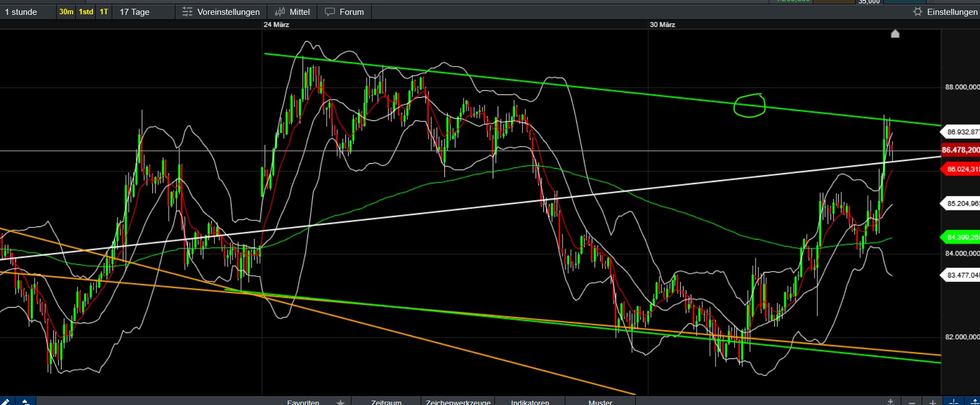Image resolution: width=980 pixels, height=405 pixels.
Task: Click the star favorites icon
Action: [x=340, y=402]
